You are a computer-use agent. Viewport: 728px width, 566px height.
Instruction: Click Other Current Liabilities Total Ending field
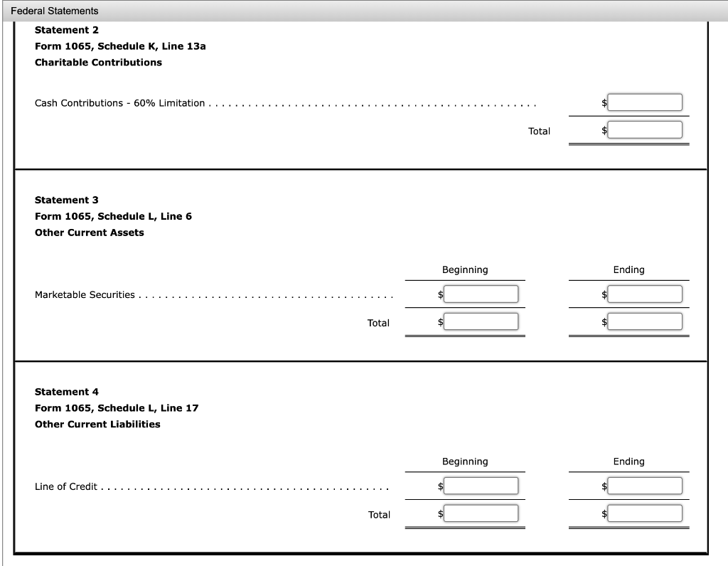[645, 513]
